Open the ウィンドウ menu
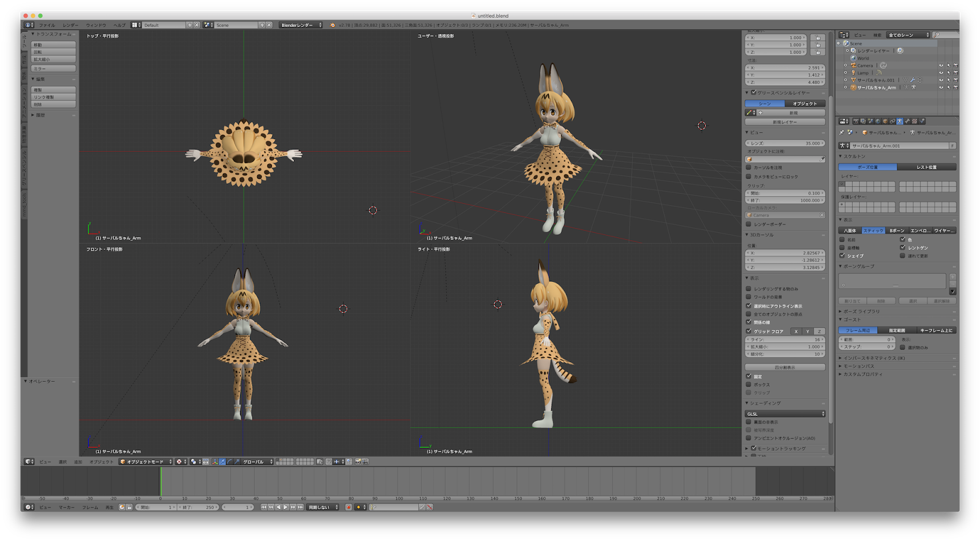Image resolution: width=980 pixels, height=541 pixels. [96, 25]
